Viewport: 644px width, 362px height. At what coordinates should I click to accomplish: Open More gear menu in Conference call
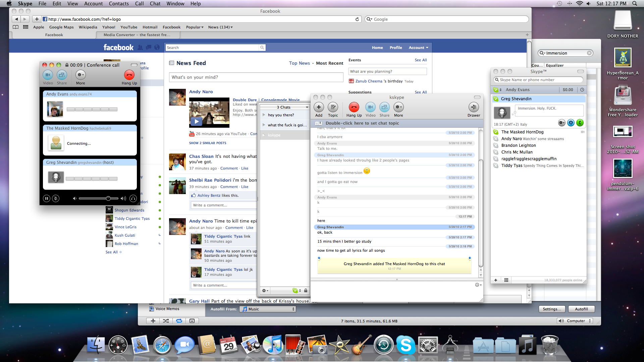click(80, 75)
